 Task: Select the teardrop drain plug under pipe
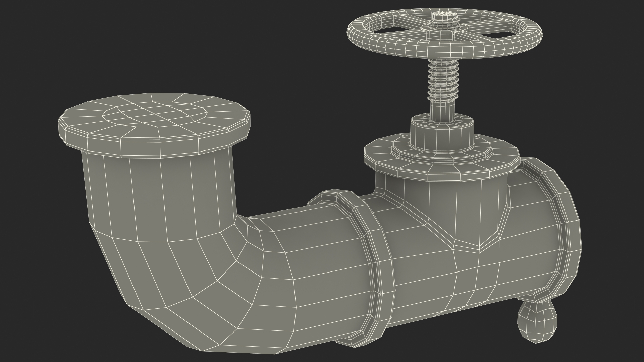[x=537, y=321]
